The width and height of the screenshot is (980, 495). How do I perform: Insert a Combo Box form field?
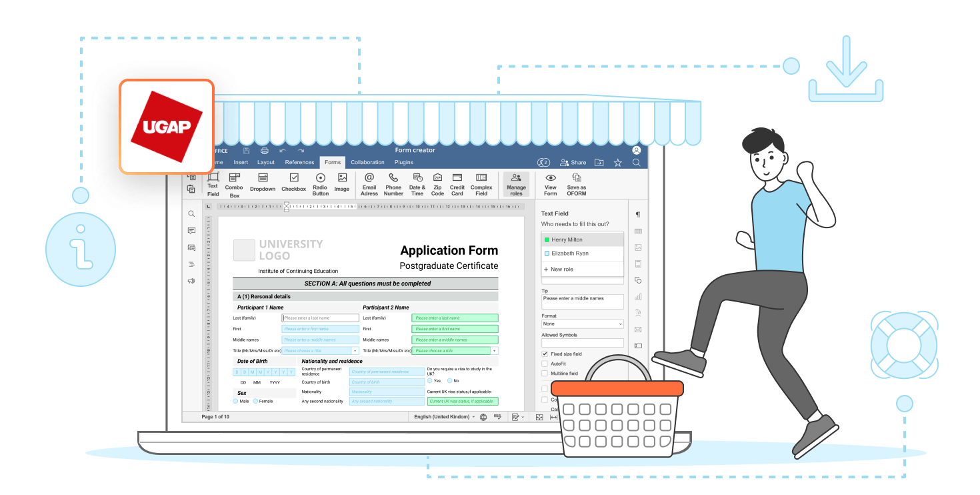[234, 185]
